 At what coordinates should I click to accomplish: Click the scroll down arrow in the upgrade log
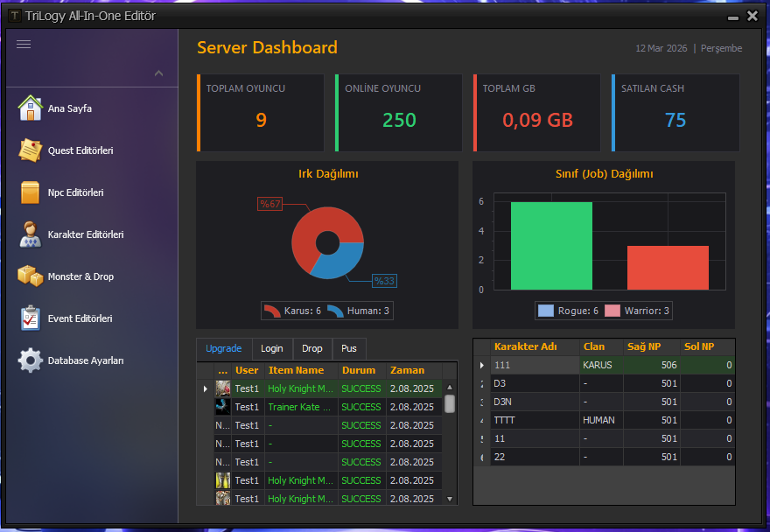450,499
